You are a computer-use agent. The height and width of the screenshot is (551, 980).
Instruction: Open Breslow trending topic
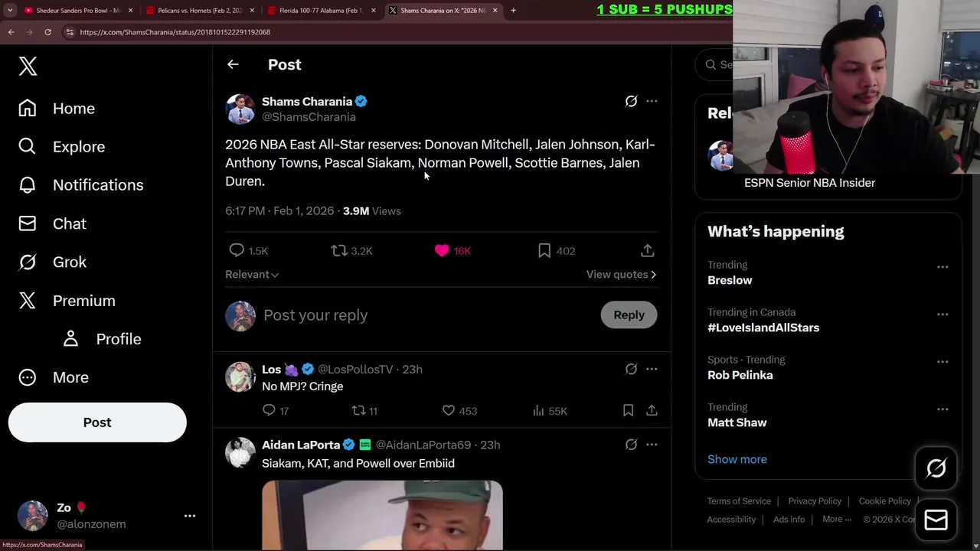[730, 280]
